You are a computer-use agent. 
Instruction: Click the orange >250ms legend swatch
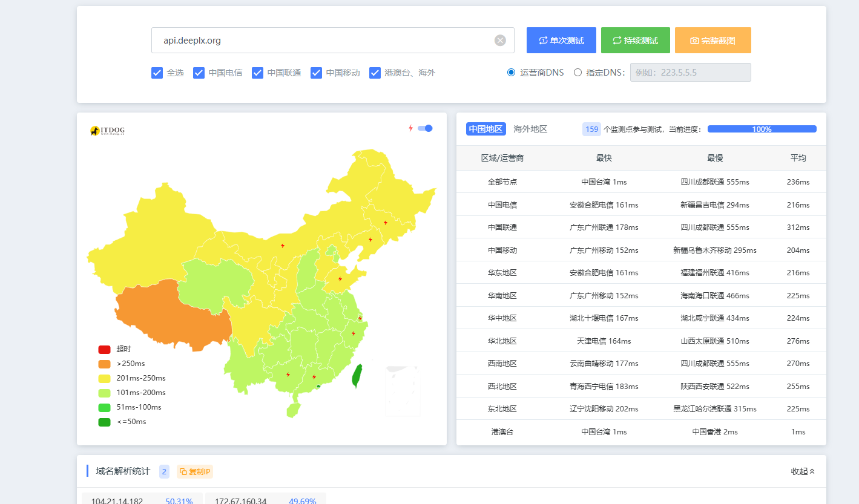[105, 364]
